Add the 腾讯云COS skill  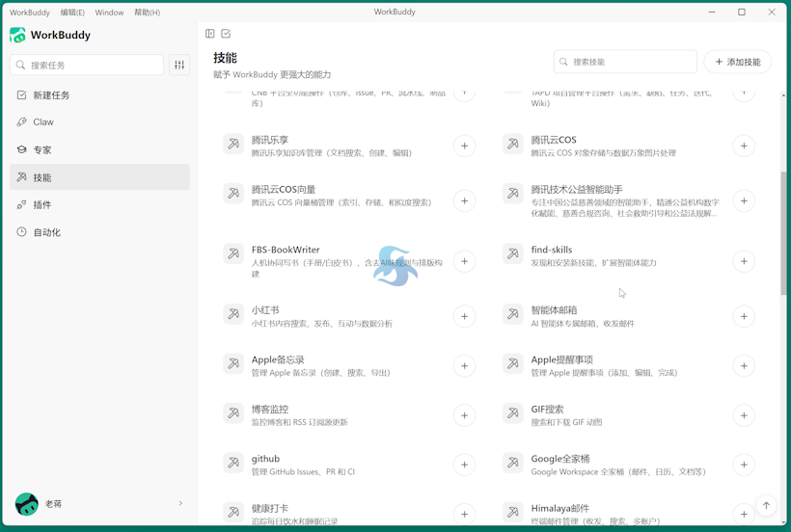click(744, 146)
